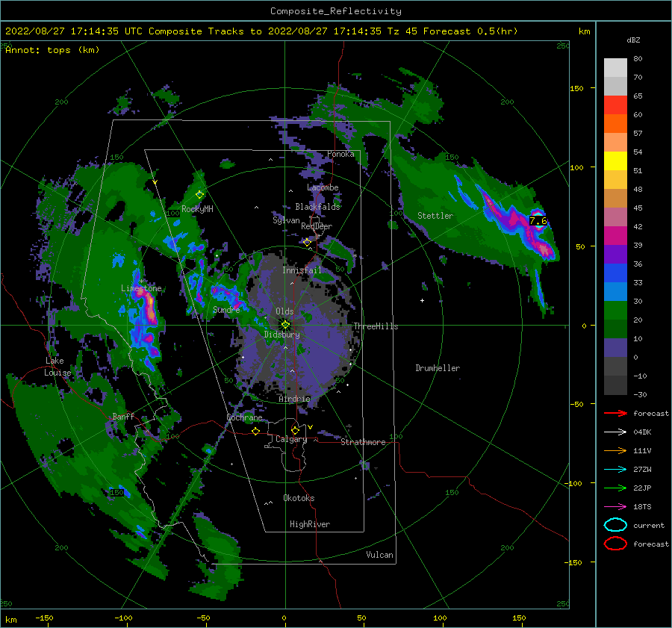
Task: Choose the darkest gray -30 dBZ swatch
Action: click(x=615, y=385)
